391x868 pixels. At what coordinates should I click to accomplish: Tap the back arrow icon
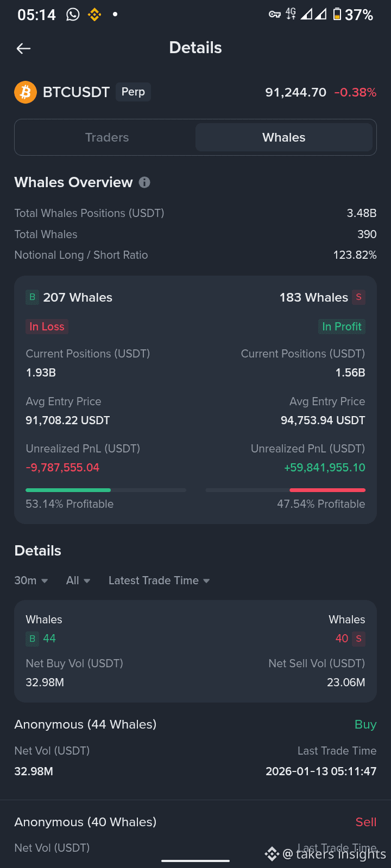click(x=23, y=49)
